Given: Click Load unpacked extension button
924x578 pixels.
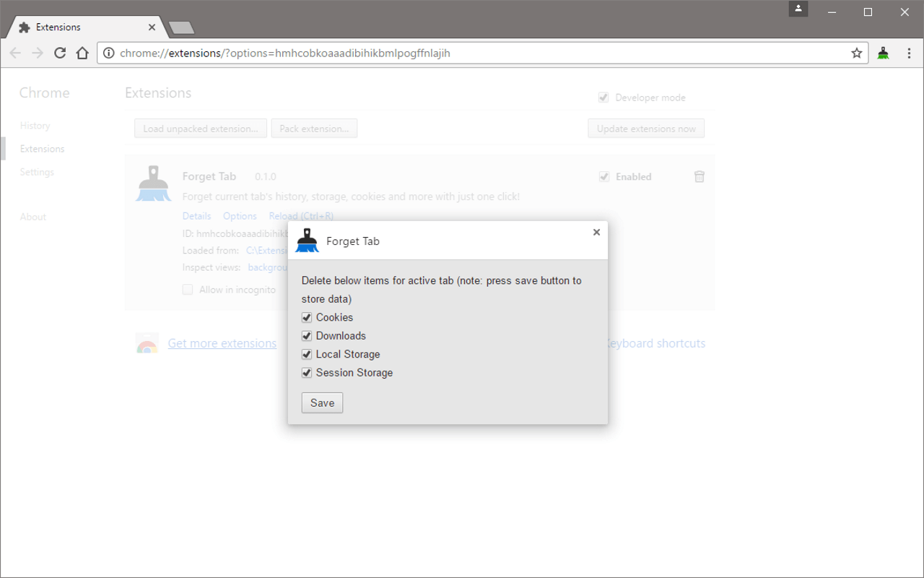Looking at the screenshot, I should coord(201,129).
